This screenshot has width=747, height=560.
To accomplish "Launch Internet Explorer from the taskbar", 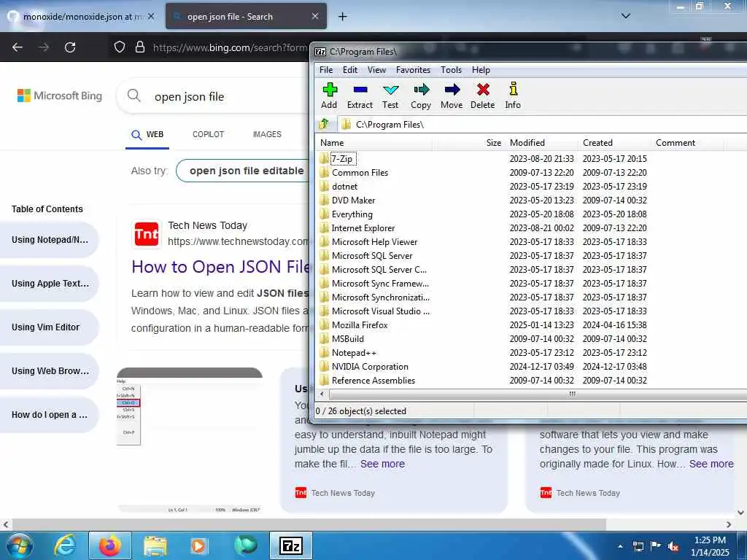I will tap(65, 545).
